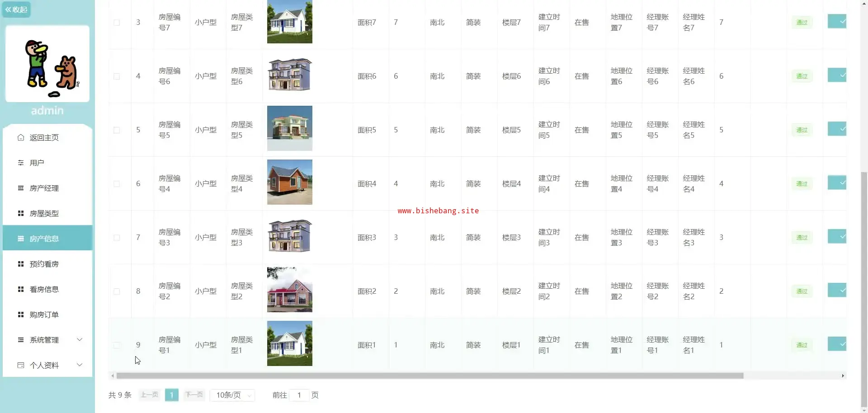Click the sliders icon beside 用户
The height and width of the screenshot is (413, 868).
[21, 163]
